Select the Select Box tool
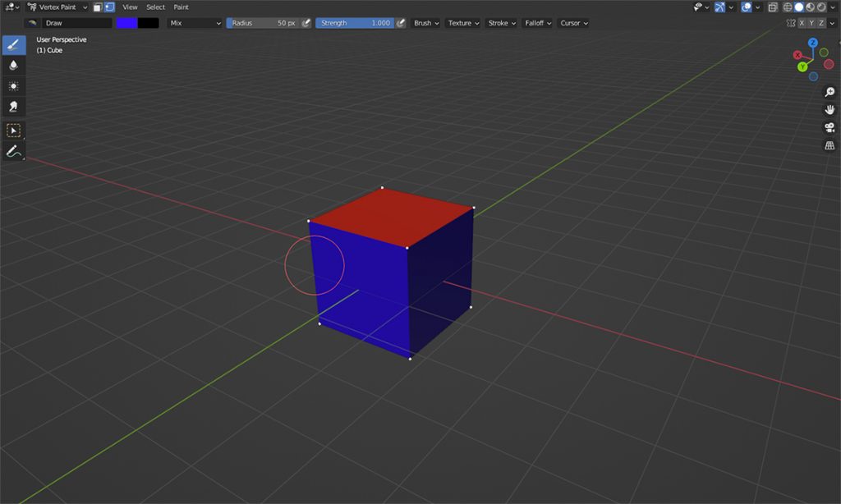 point(14,131)
